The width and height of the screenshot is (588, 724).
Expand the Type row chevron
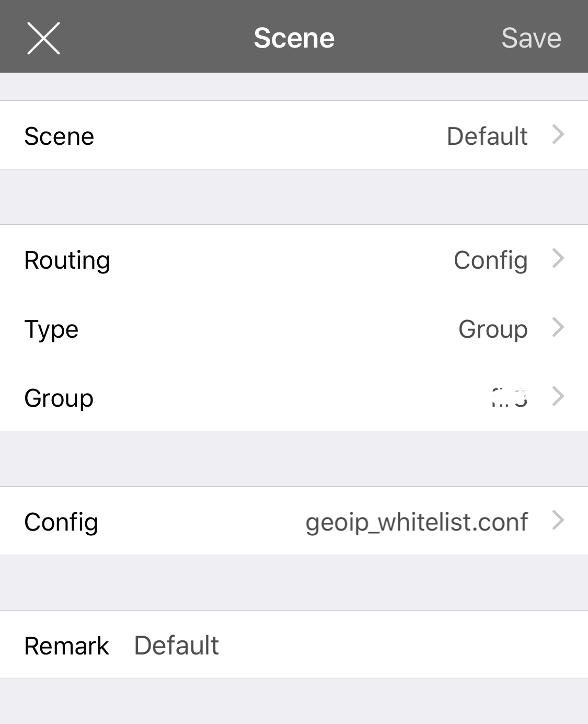click(558, 327)
